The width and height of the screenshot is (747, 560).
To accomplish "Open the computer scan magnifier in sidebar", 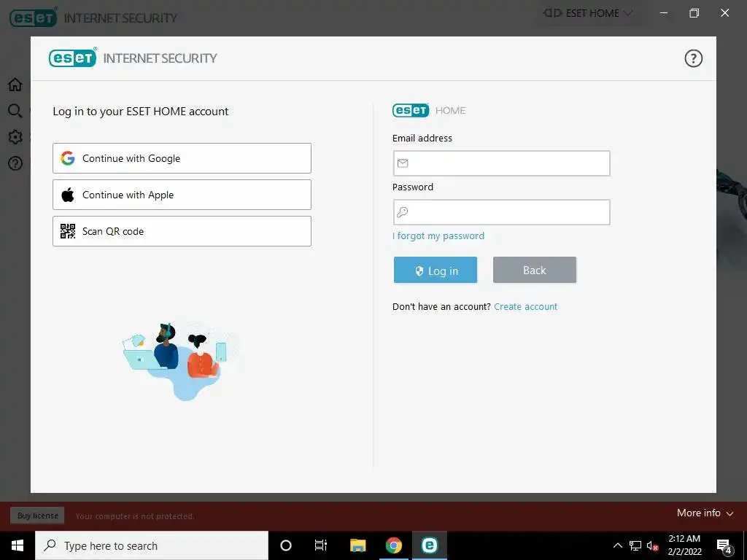I will [15, 111].
